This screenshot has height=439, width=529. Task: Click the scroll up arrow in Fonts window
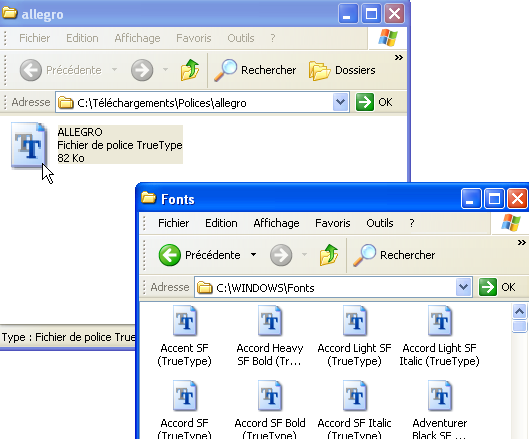click(x=519, y=311)
